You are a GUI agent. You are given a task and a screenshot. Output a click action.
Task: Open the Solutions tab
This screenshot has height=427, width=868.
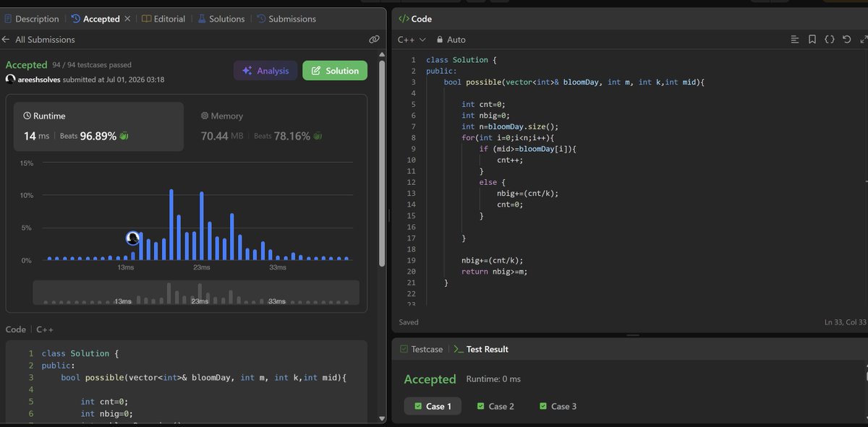click(221, 19)
